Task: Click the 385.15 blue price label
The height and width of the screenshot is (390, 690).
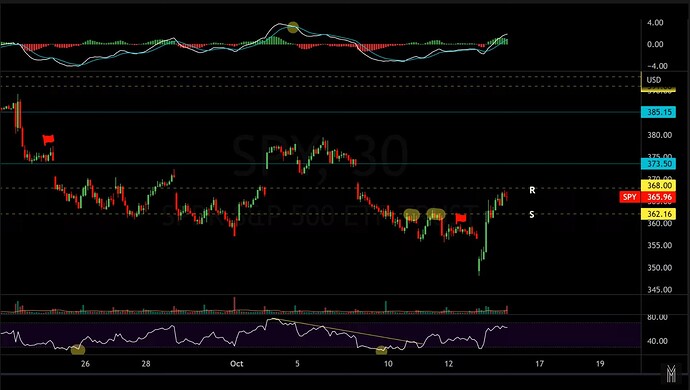Action: click(x=659, y=112)
